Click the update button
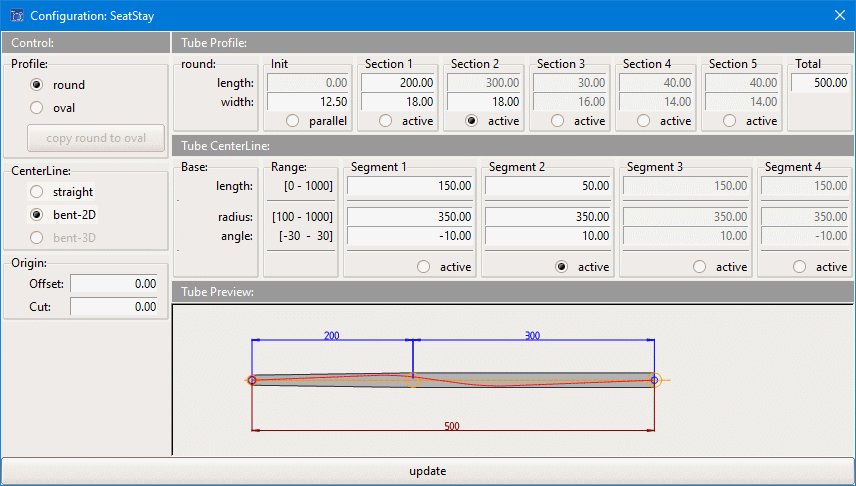Image resolution: width=856 pixels, height=486 pixels. point(427,471)
